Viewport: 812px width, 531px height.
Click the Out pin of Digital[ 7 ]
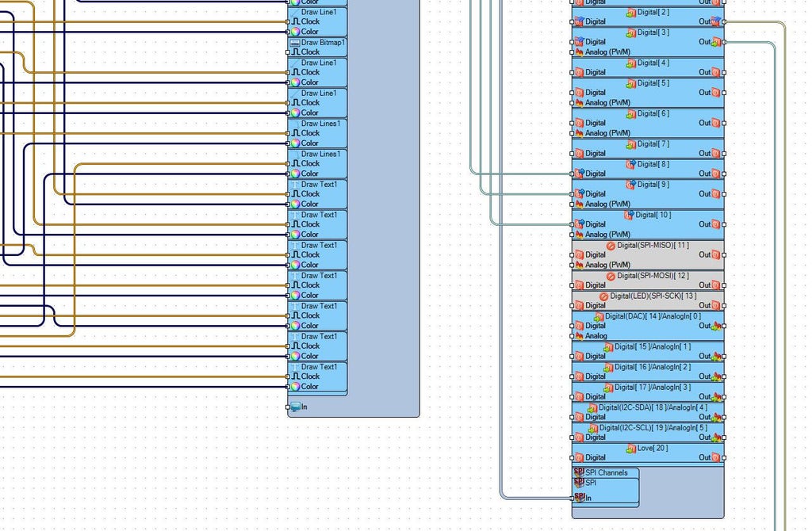pos(710,153)
